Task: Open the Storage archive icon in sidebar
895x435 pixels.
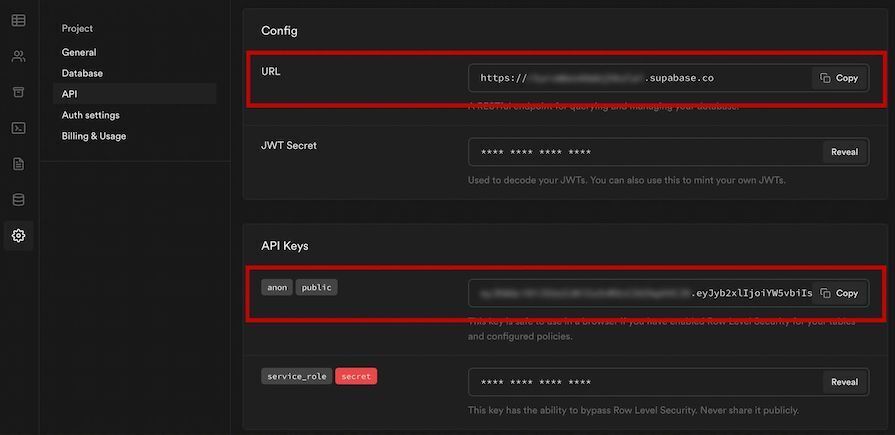Action: 18,92
